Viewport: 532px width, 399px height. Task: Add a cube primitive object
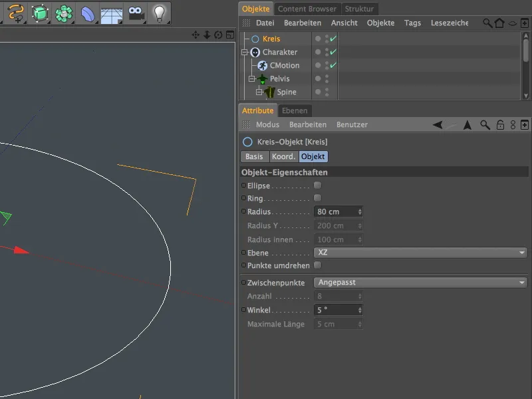coord(40,13)
